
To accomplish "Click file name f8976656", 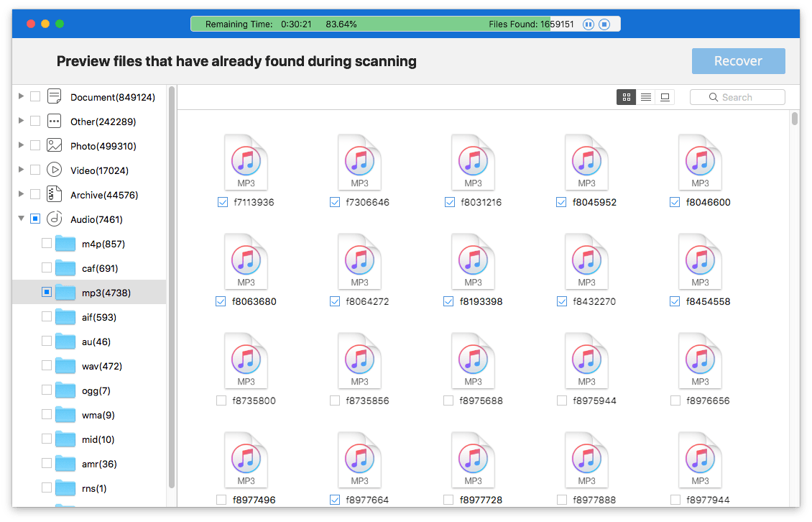I will [x=708, y=400].
